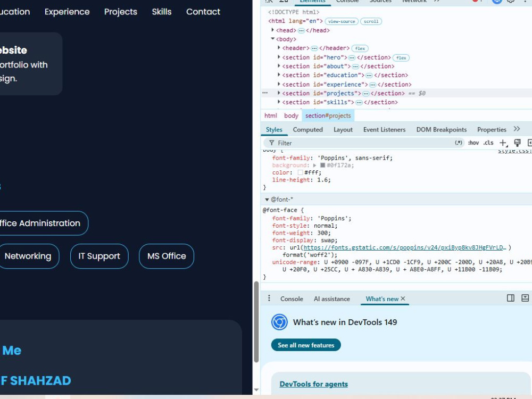The height and width of the screenshot is (399, 532).
Task: Select the Styles tab
Action: (x=274, y=130)
